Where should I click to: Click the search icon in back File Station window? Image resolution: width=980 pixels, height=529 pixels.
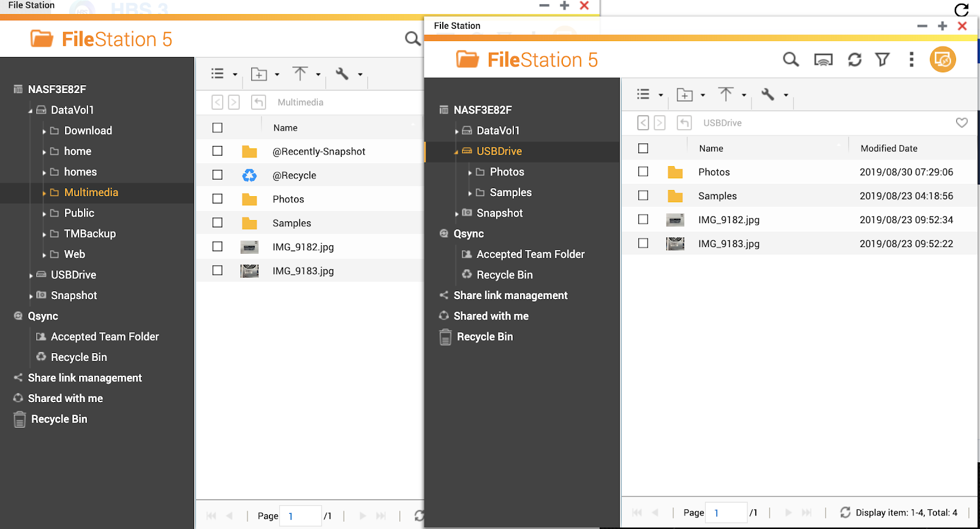tap(413, 39)
